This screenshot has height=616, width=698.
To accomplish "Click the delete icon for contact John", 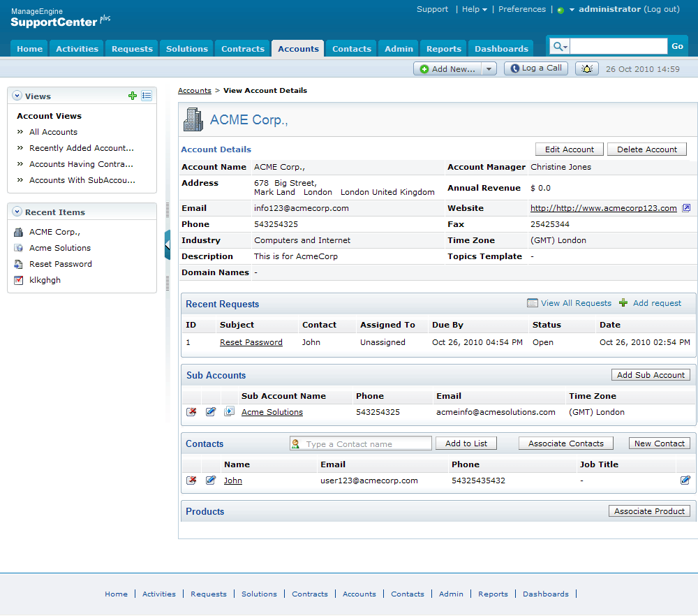I will point(191,481).
